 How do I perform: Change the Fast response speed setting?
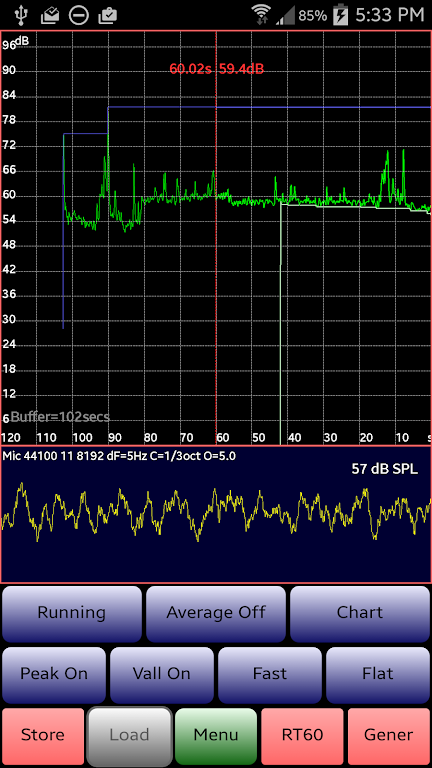[270, 674]
